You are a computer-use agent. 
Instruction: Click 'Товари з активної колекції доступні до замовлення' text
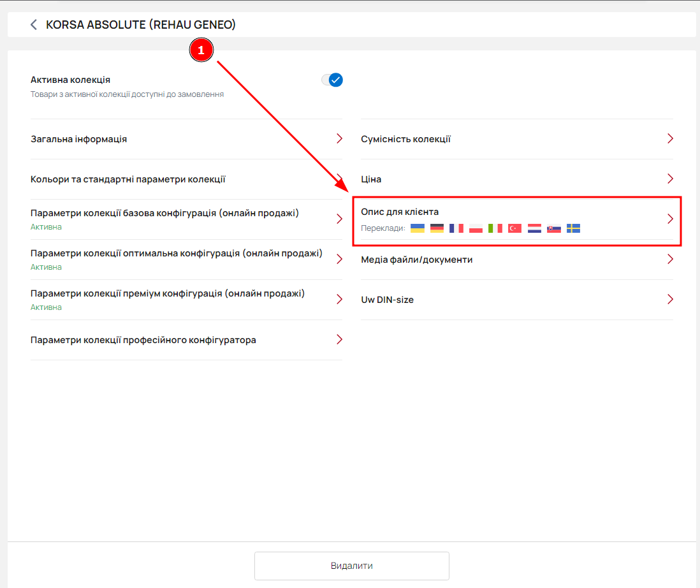(x=128, y=94)
